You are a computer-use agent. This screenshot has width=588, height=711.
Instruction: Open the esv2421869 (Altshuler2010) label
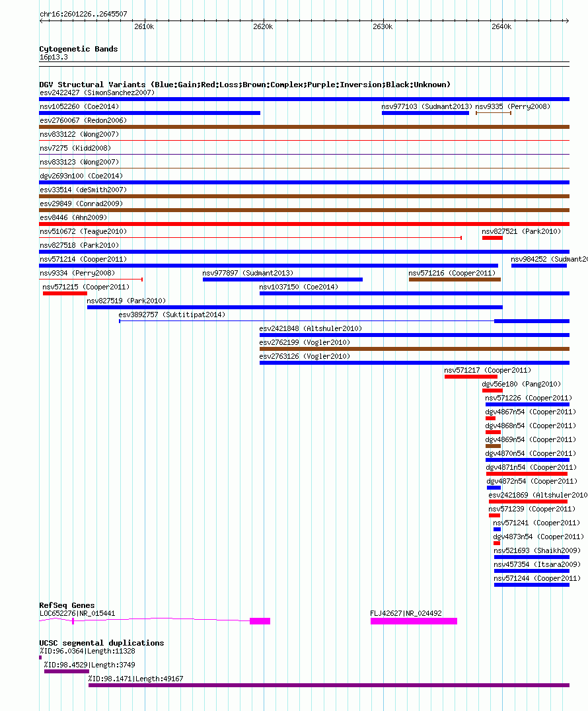(x=538, y=495)
